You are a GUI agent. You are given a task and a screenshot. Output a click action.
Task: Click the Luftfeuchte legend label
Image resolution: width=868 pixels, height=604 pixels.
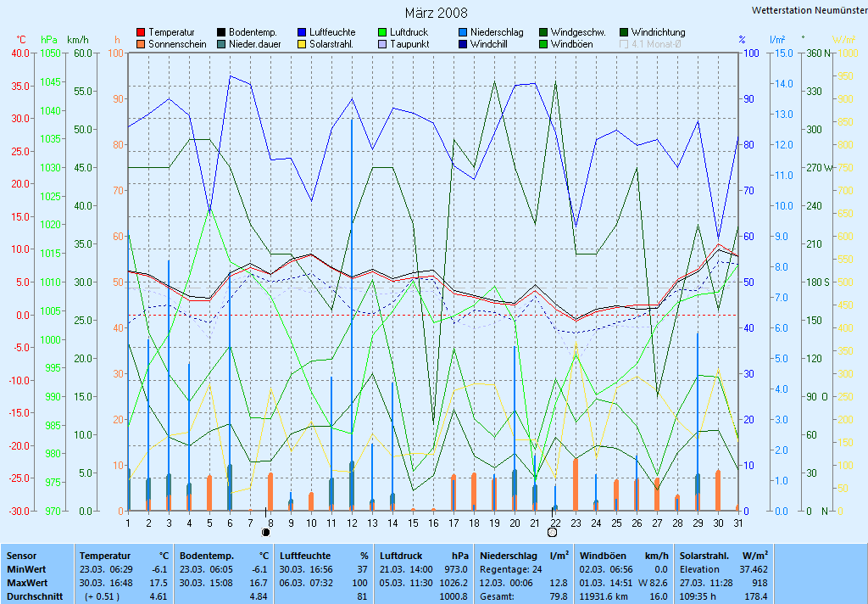tap(332, 33)
